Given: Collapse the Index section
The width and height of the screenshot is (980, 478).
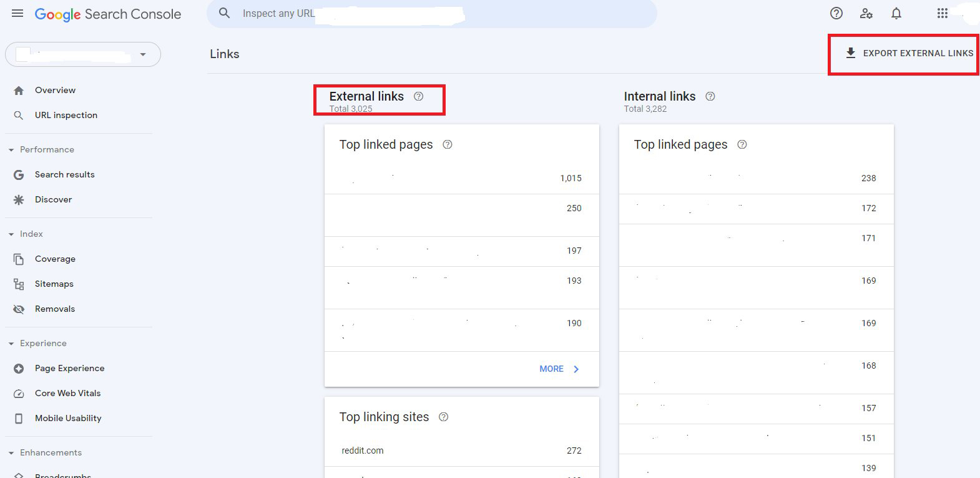Looking at the screenshot, I should pos(11,234).
